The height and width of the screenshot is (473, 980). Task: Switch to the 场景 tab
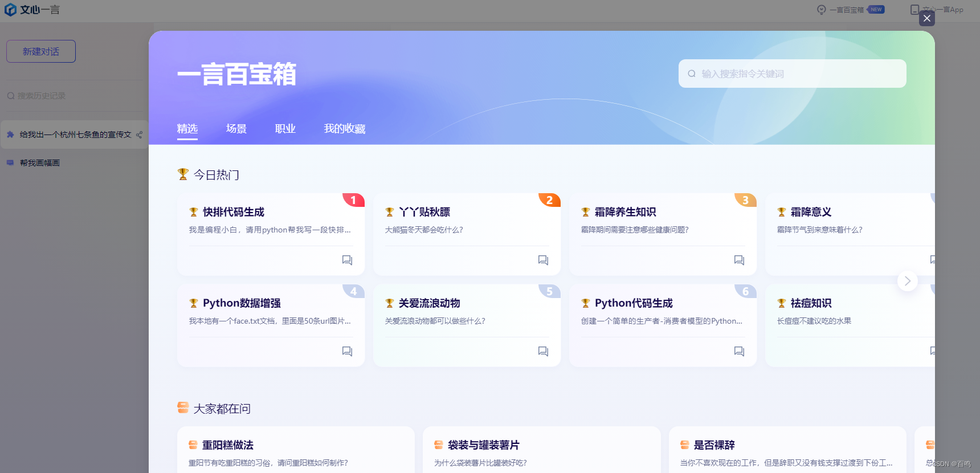[236, 129]
